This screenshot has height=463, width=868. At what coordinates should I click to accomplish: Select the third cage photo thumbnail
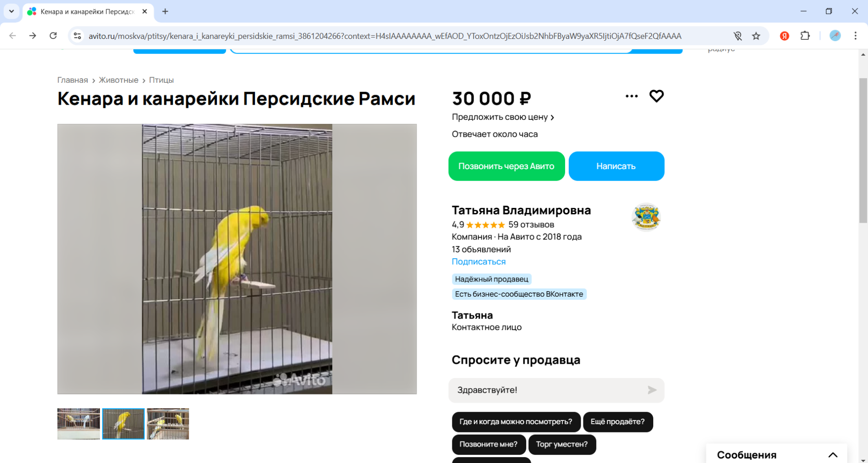point(168,424)
